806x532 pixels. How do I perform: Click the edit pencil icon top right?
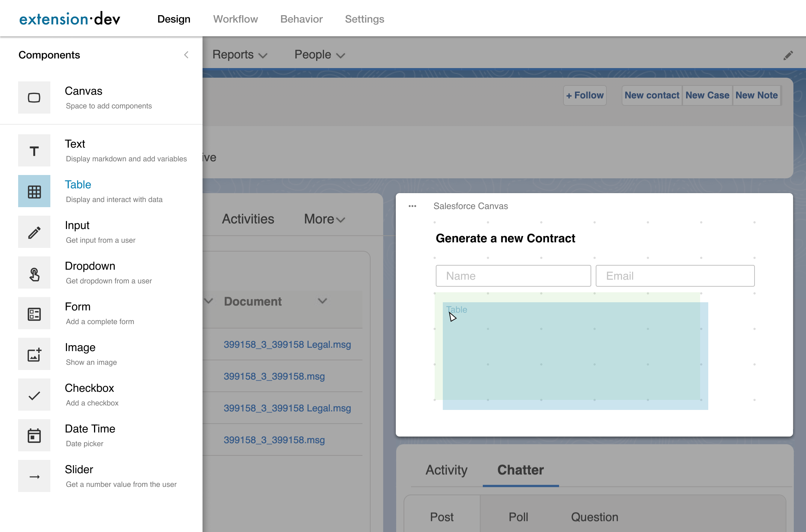point(788,55)
